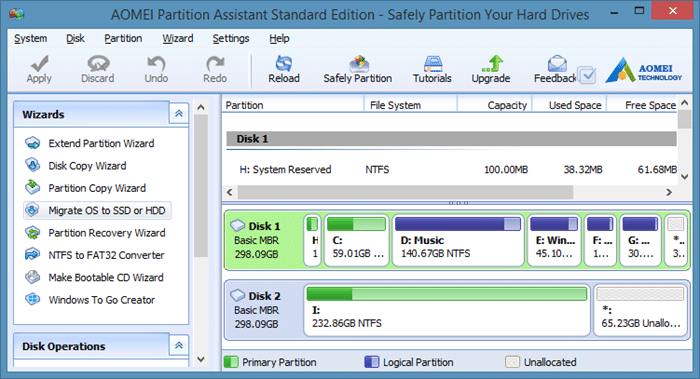Click the Partition Recovery Wizard icon

pyautogui.click(x=33, y=233)
